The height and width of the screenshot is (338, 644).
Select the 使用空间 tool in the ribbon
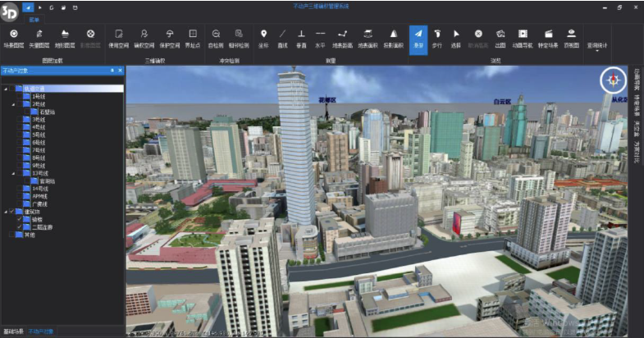click(119, 34)
